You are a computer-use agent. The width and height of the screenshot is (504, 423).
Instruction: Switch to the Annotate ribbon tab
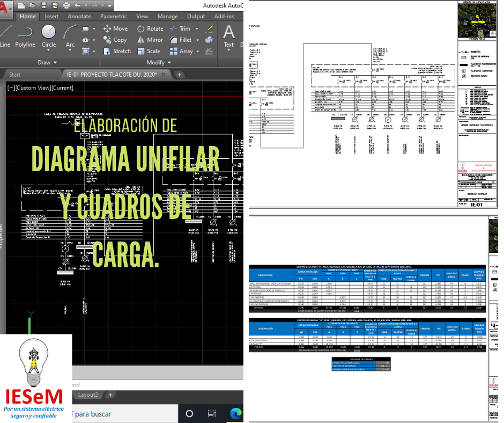pyautogui.click(x=79, y=16)
